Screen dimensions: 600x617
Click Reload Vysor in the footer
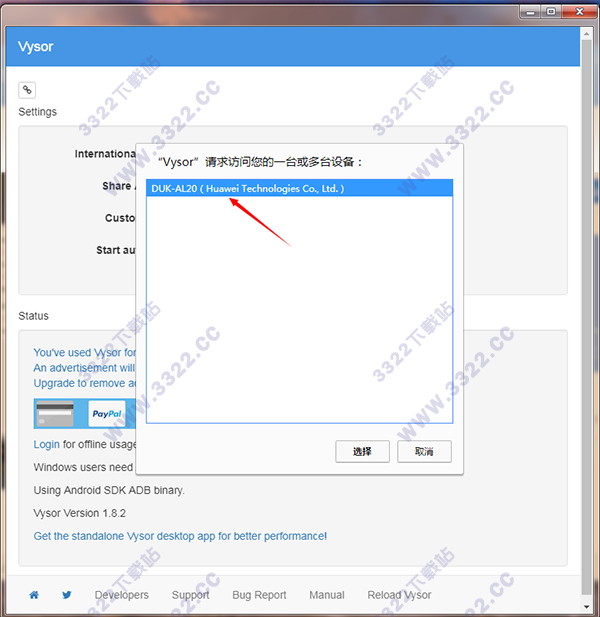[x=399, y=595]
